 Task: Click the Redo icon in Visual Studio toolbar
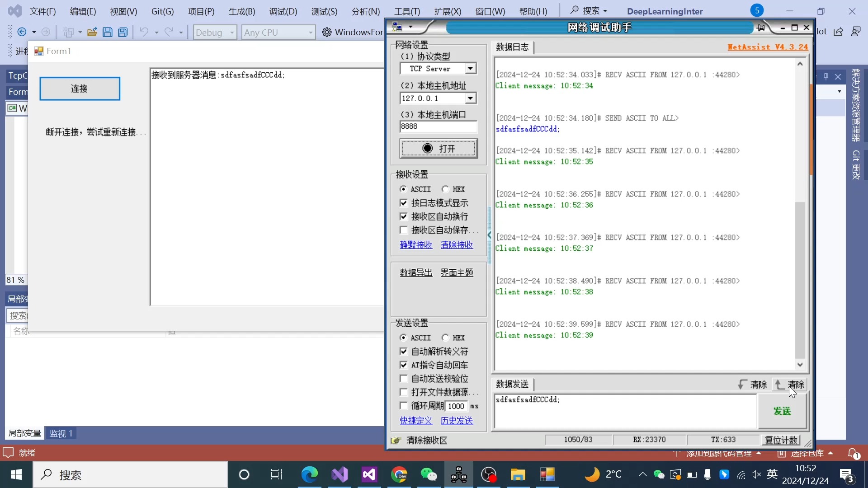point(169,32)
